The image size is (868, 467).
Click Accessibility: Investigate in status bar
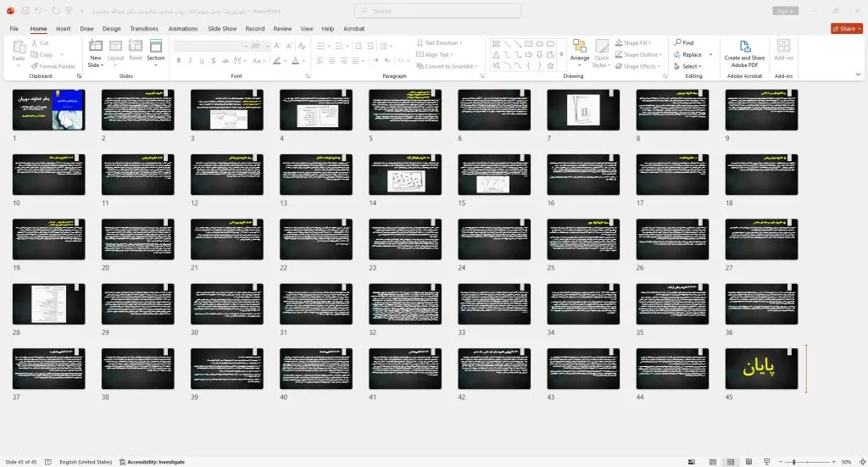point(152,462)
